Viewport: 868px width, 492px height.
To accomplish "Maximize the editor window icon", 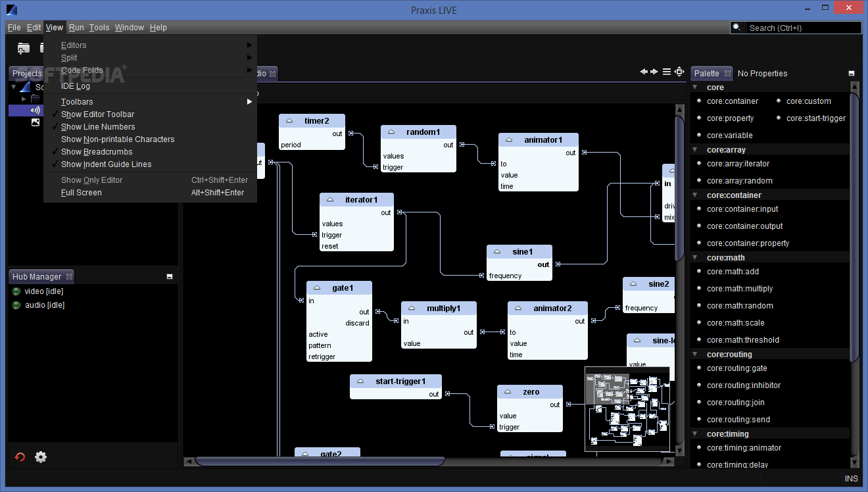I will click(x=679, y=72).
